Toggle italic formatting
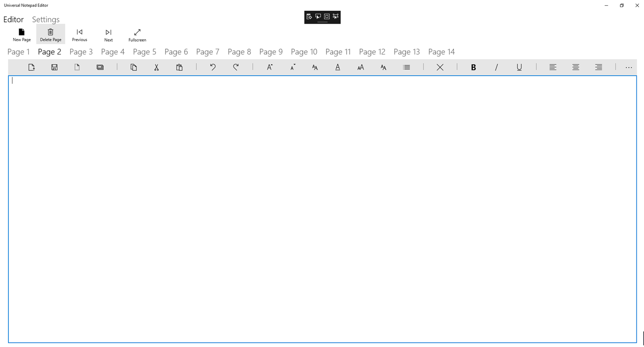Image resolution: width=644 pixels, height=347 pixels. click(x=496, y=67)
